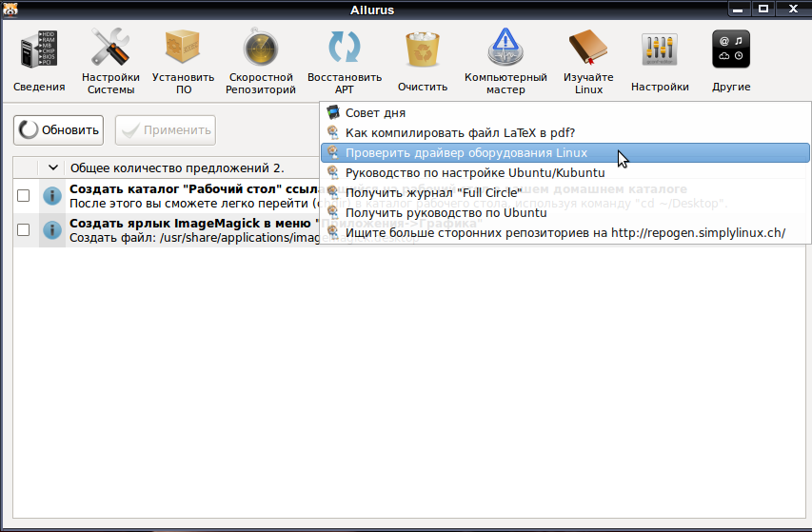This screenshot has width=812, height=532.
Task: Open Настройки Системы wrench icon
Action: pyautogui.click(x=110, y=48)
